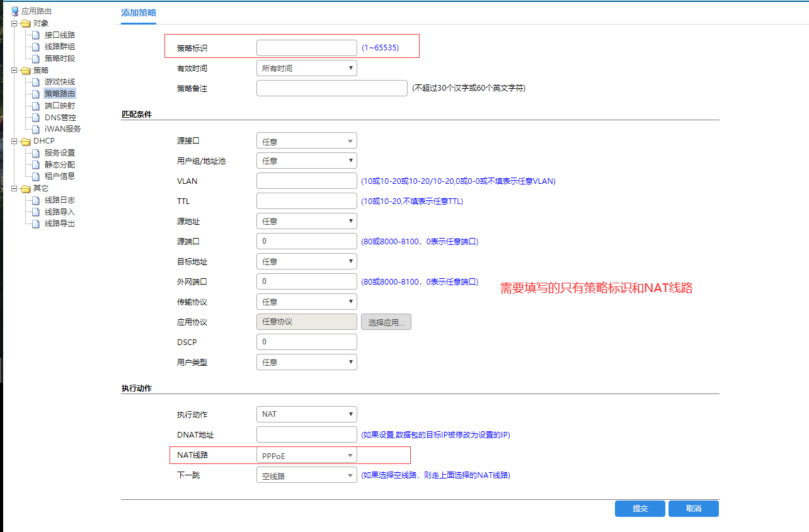Open DHCP 租户信息
The image size is (809, 532).
click(x=60, y=176)
